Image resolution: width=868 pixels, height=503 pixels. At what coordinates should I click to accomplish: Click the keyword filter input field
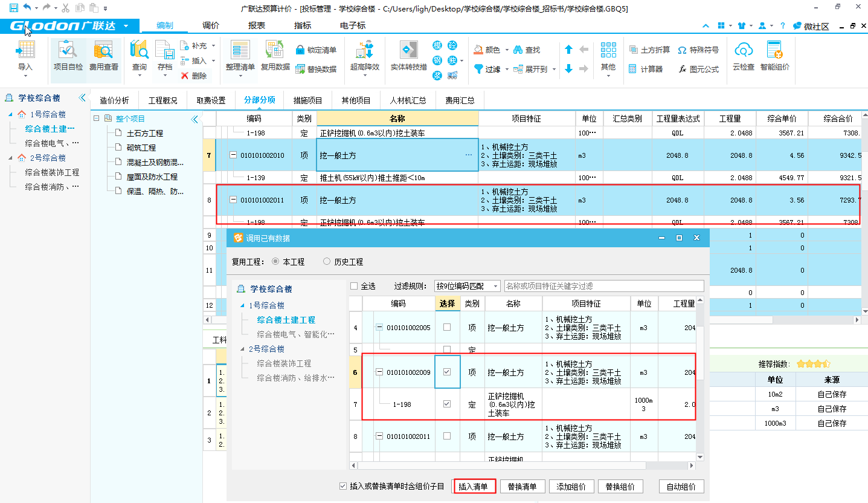[x=603, y=286]
